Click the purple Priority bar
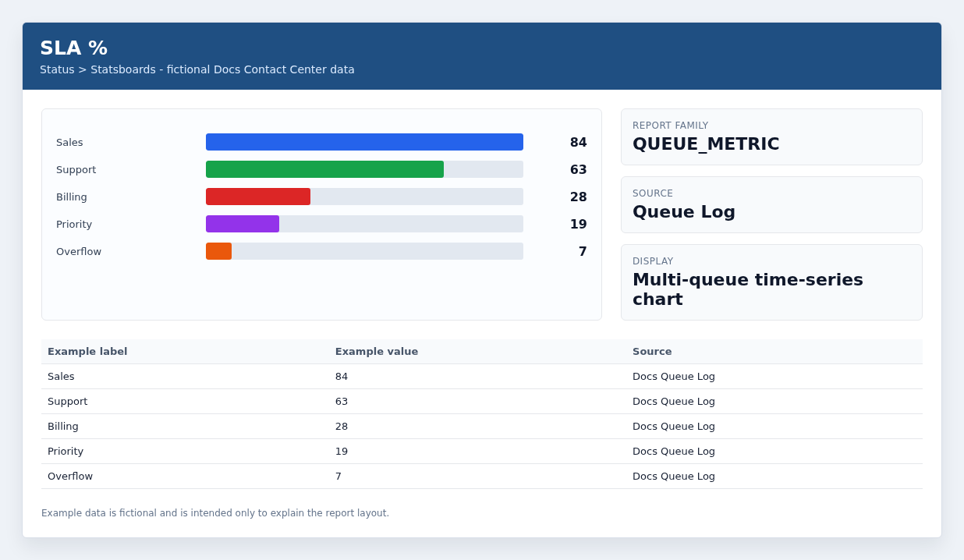 tap(243, 224)
